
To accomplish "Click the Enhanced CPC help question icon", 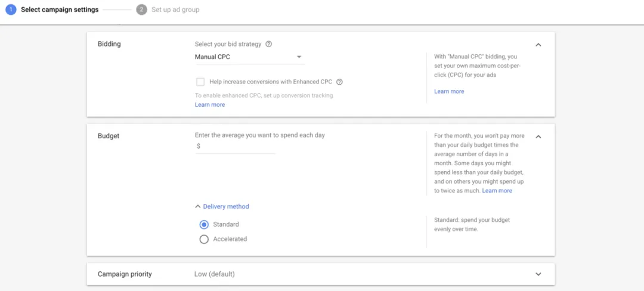I will point(339,82).
